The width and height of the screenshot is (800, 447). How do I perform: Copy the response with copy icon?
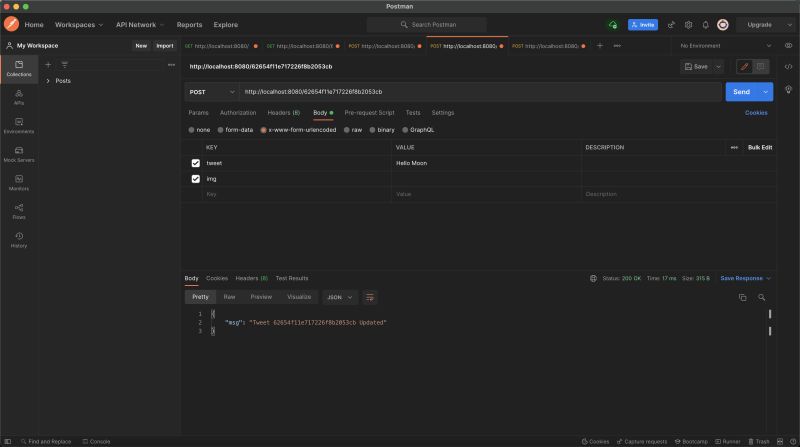tap(742, 297)
